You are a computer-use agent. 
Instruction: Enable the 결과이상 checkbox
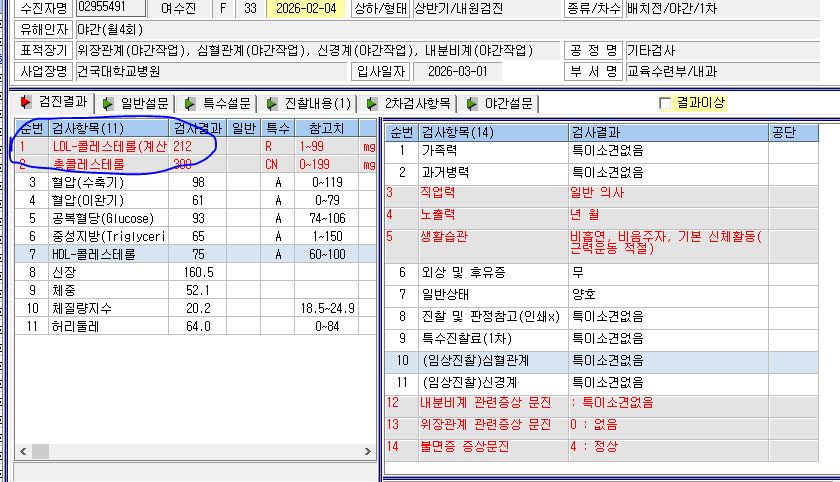point(665,103)
